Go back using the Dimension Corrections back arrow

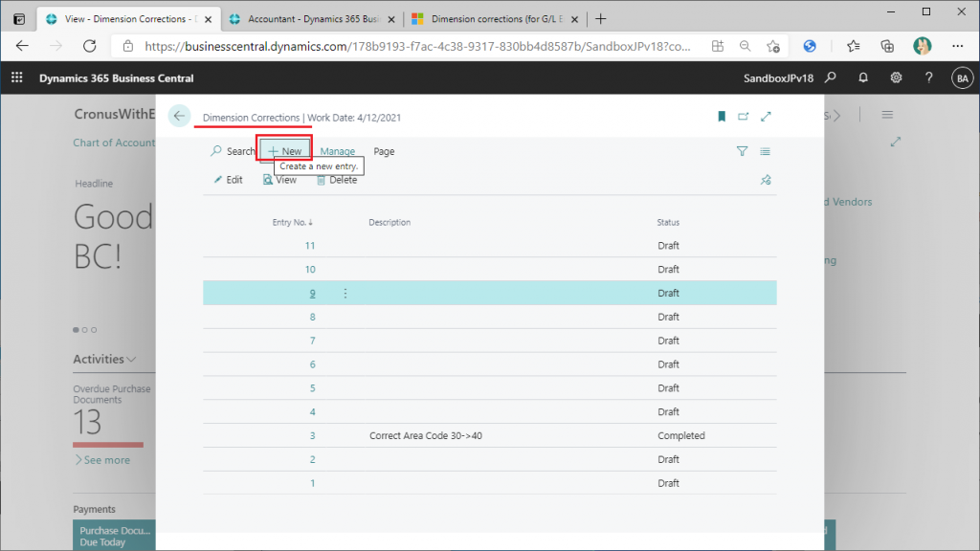click(x=179, y=116)
